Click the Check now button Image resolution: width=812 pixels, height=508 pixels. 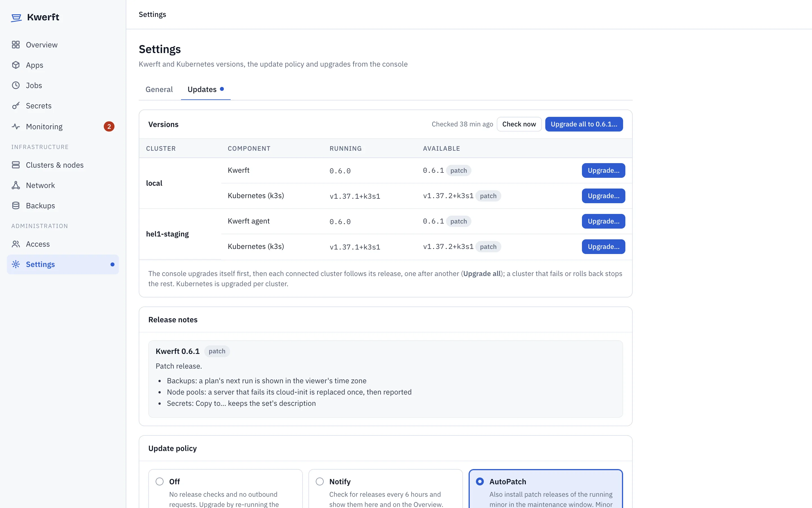519,124
